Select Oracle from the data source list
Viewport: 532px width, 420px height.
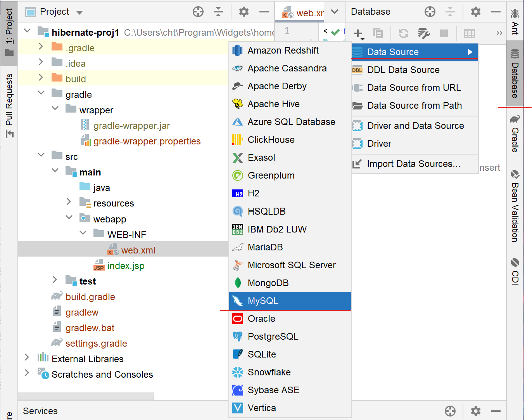pyautogui.click(x=290, y=319)
